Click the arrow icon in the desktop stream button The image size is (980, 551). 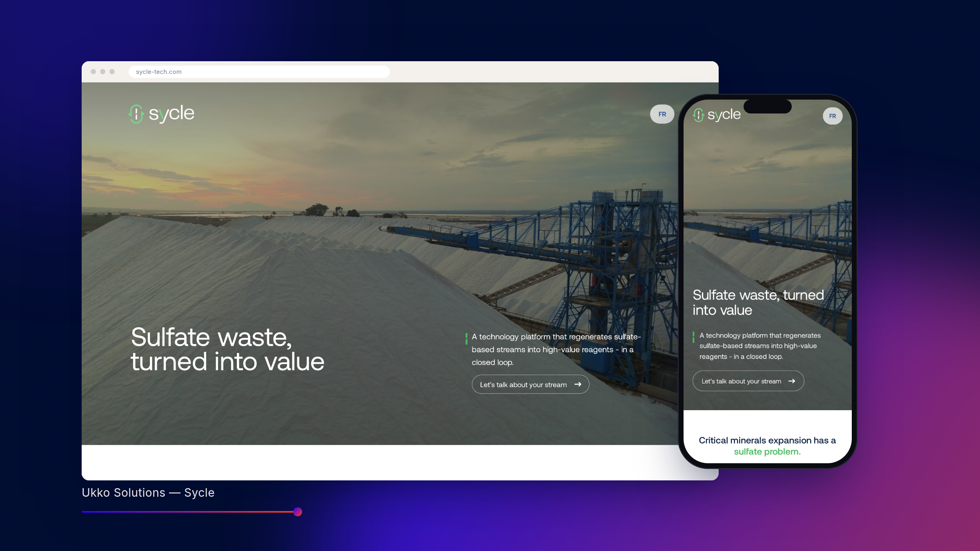pyautogui.click(x=578, y=384)
